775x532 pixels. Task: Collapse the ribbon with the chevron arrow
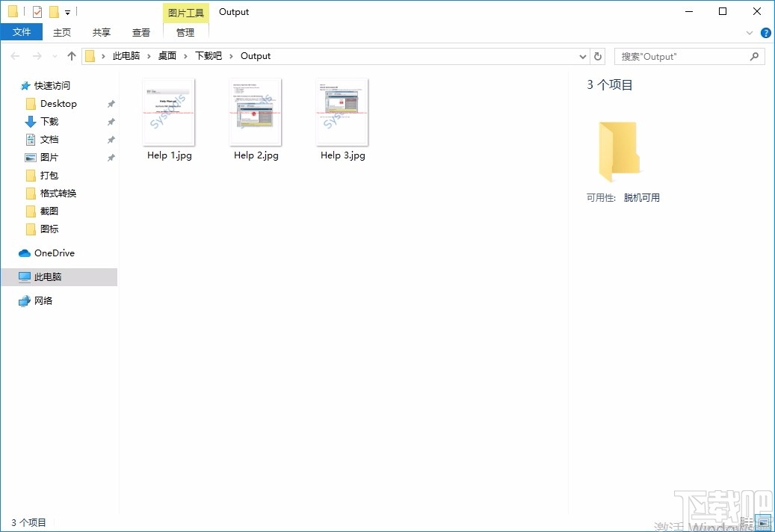[750, 33]
